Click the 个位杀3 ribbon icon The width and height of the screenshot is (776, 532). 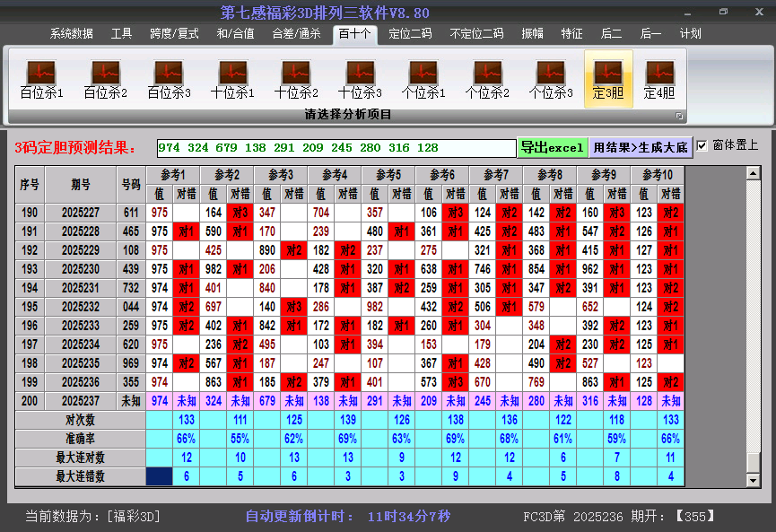pos(551,79)
